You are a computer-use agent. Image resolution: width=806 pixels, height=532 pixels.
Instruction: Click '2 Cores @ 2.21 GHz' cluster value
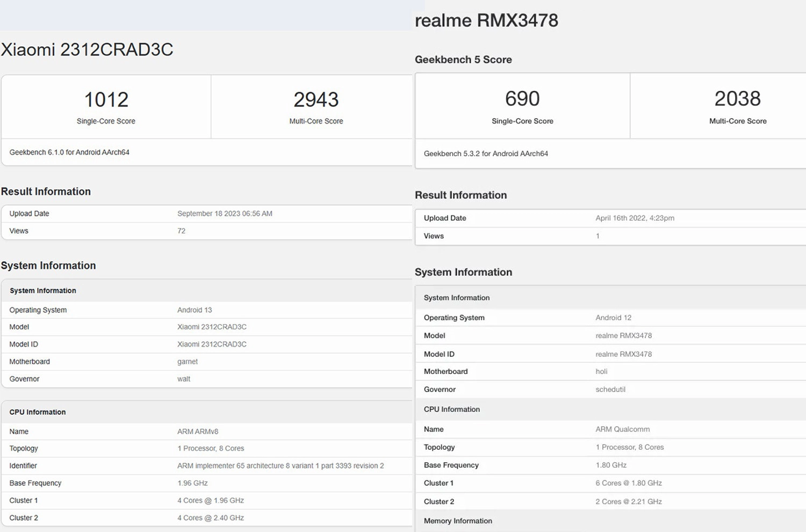[x=629, y=502]
